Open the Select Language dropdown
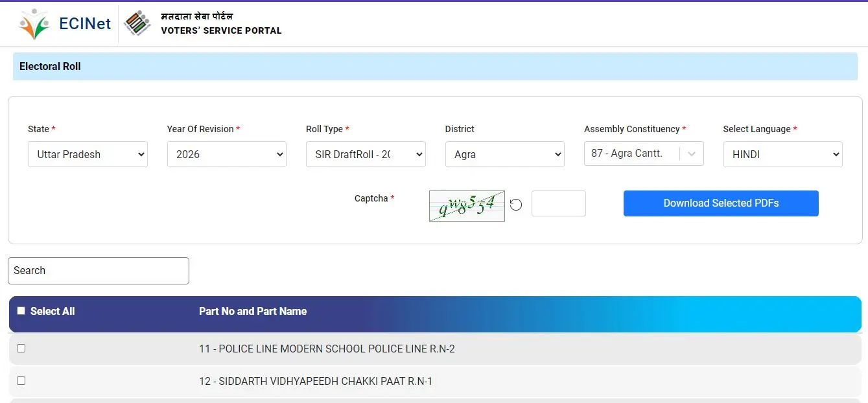 (782, 154)
